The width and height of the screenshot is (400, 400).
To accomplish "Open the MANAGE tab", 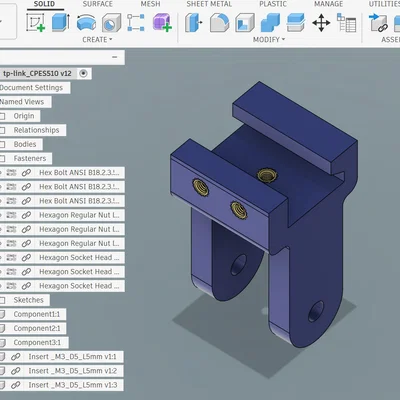I will [328, 4].
